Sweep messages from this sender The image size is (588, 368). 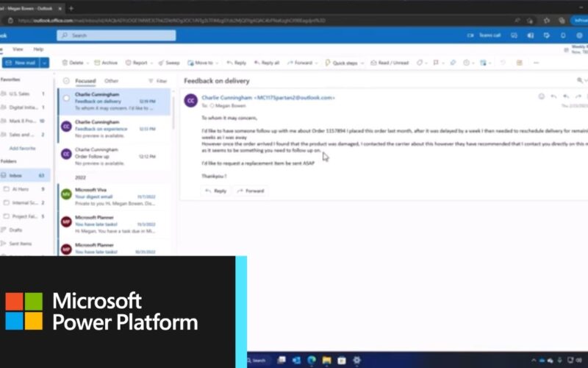pos(169,63)
